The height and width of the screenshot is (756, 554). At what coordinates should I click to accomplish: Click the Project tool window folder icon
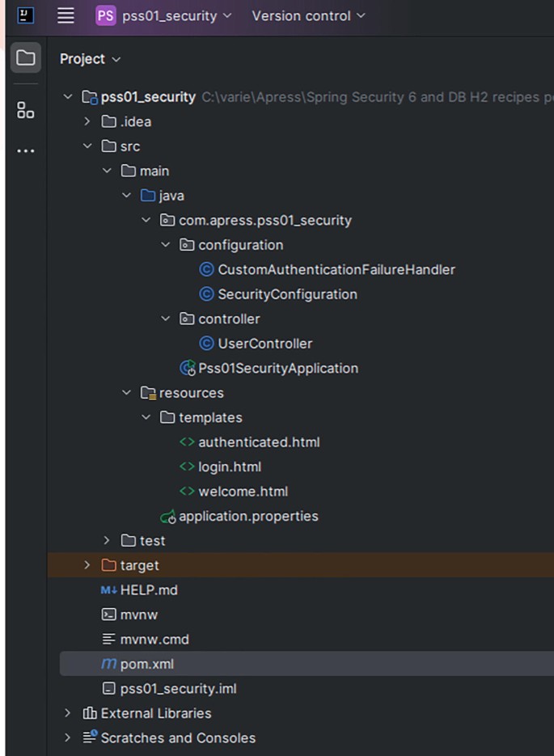(26, 58)
